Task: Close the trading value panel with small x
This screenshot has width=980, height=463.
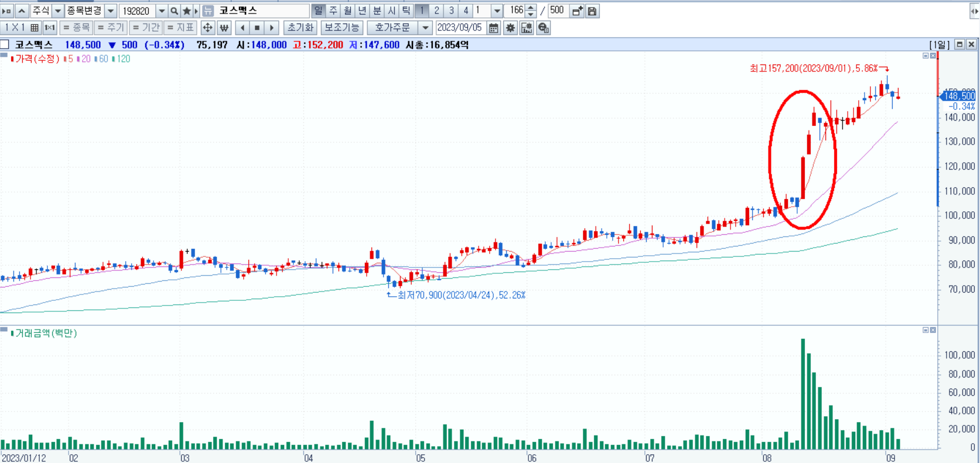Action: pyautogui.click(x=933, y=330)
